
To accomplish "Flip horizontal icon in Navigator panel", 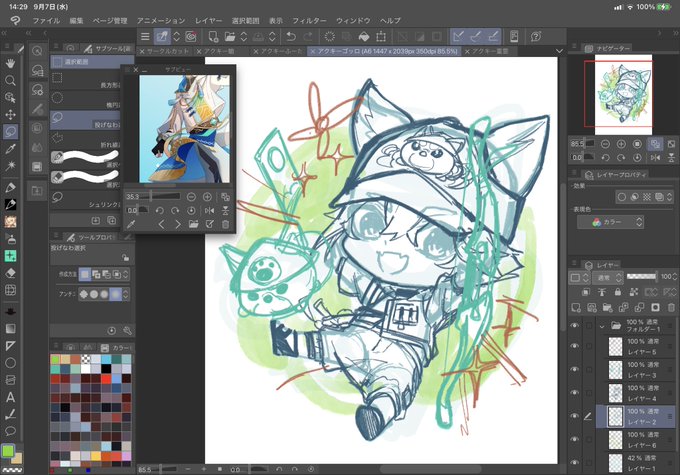I will coord(655,157).
